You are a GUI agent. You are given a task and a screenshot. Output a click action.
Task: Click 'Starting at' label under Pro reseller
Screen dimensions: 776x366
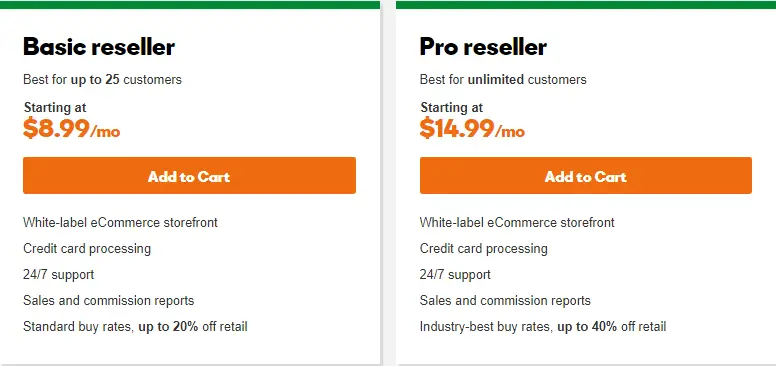click(452, 107)
